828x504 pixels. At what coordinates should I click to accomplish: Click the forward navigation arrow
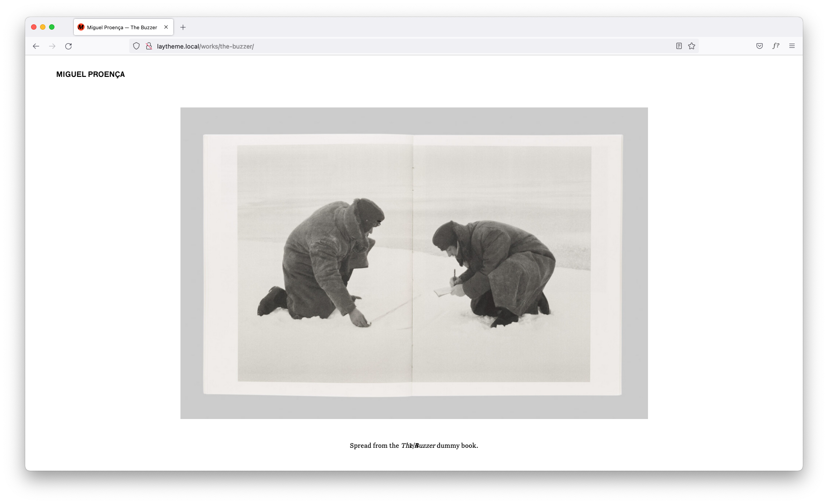click(52, 46)
